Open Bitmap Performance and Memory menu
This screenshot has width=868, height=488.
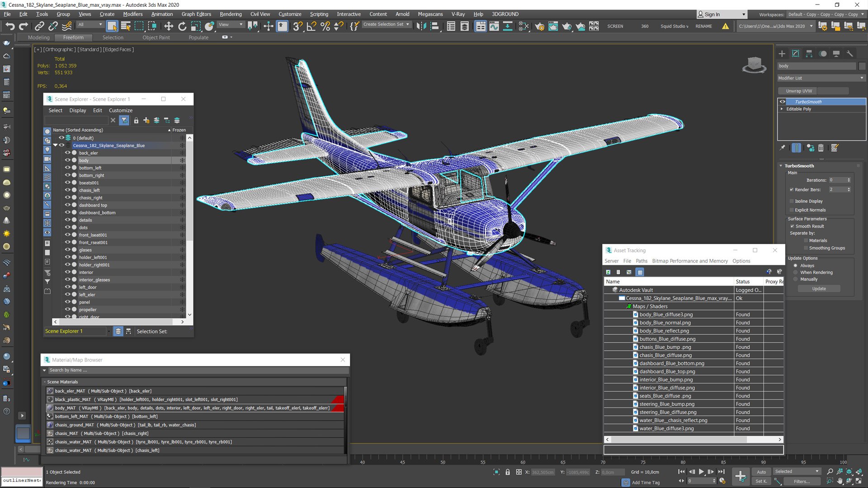(x=690, y=261)
